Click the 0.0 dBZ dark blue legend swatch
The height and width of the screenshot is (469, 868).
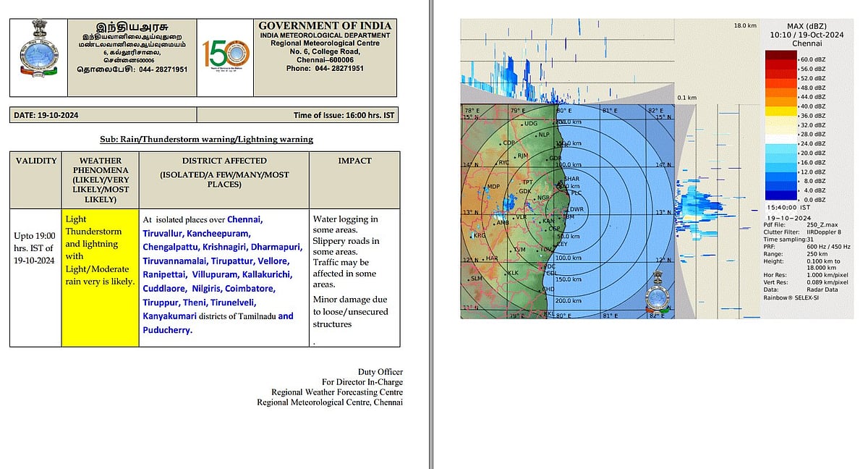click(x=780, y=195)
